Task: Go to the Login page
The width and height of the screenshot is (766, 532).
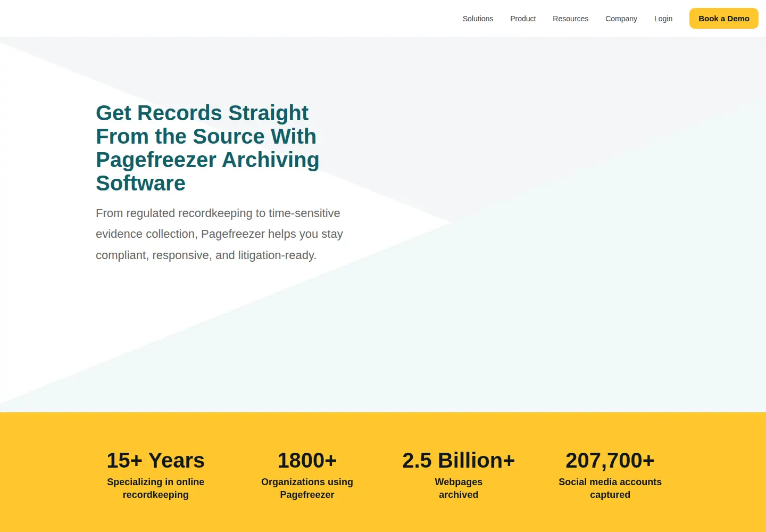Action: click(x=663, y=19)
